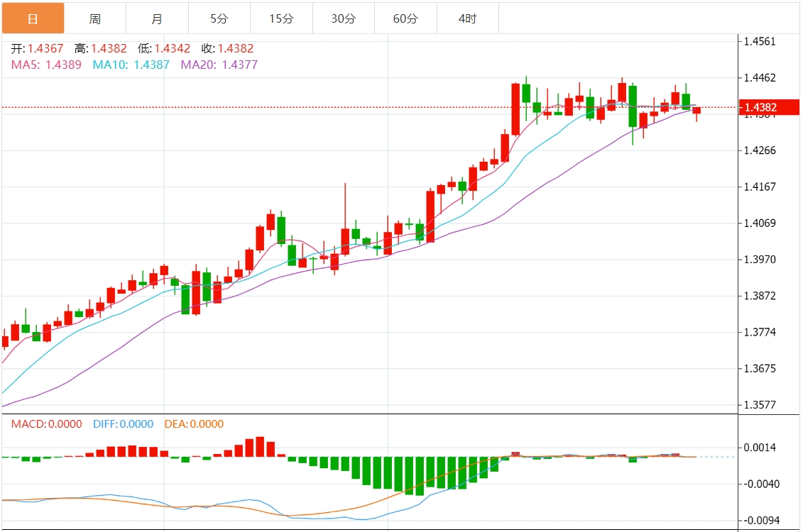
Task: Click the DIFF 0.0000 label
Action: point(123,424)
